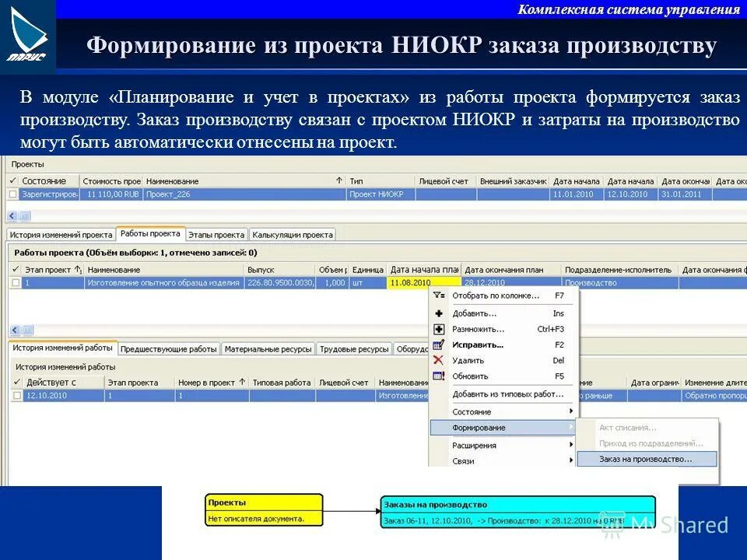
Task: Select the highlighted 11.08.2010 date cell
Action: [412, 282]
